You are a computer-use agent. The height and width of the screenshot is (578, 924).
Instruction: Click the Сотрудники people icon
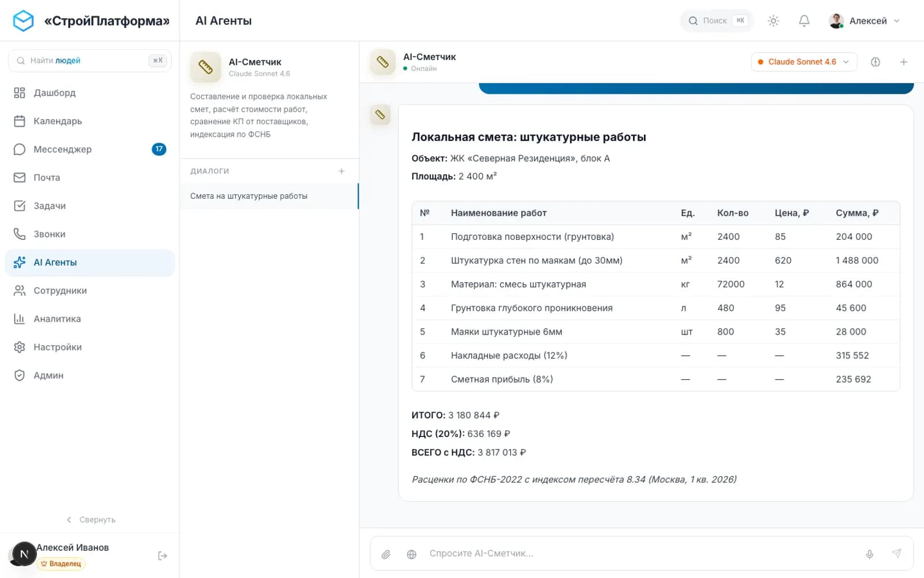coord(20,291)
